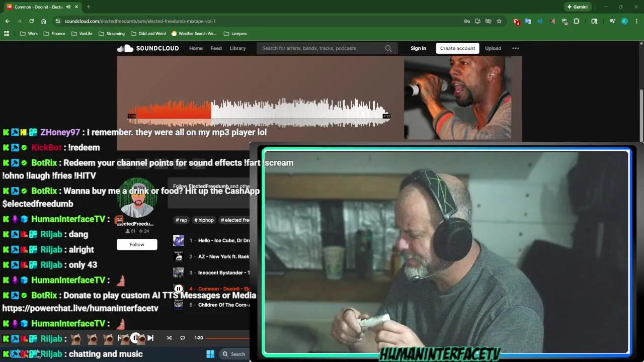Play track 2 AZ - New York

coord(224,256)
